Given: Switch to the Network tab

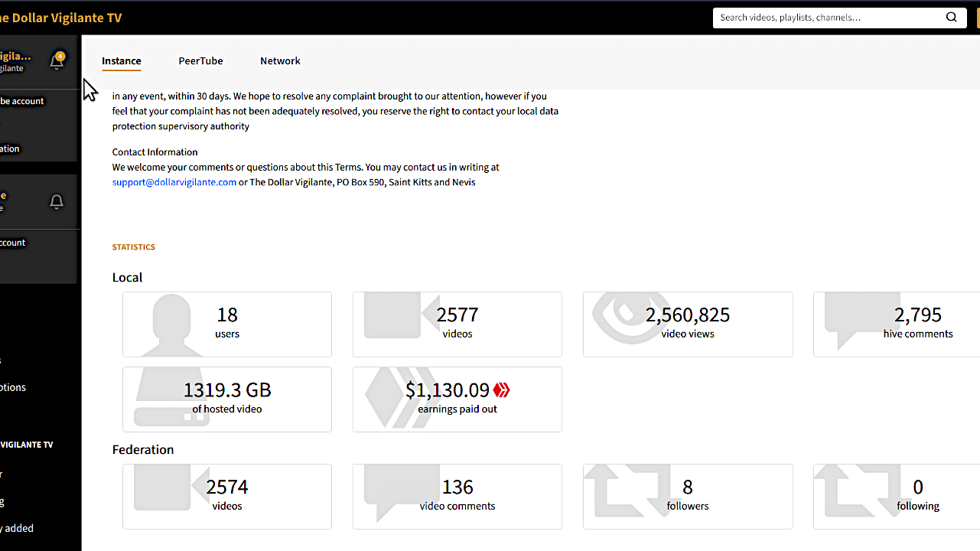Looking at the screenshot, I should [280, 61].
